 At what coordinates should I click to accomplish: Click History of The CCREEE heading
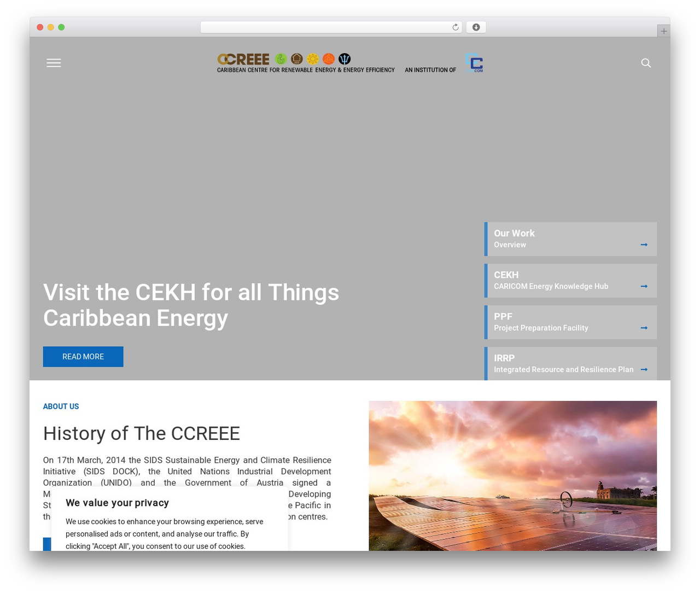coord(142,433)
